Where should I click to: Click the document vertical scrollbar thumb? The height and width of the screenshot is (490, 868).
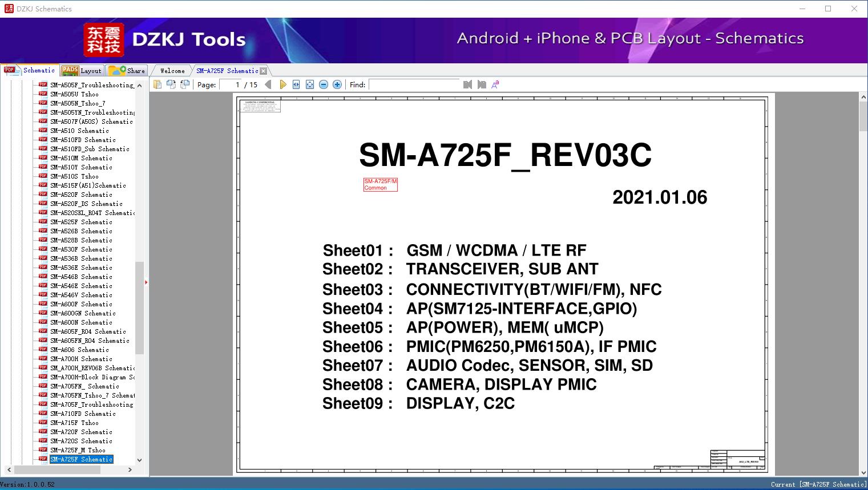863,116
